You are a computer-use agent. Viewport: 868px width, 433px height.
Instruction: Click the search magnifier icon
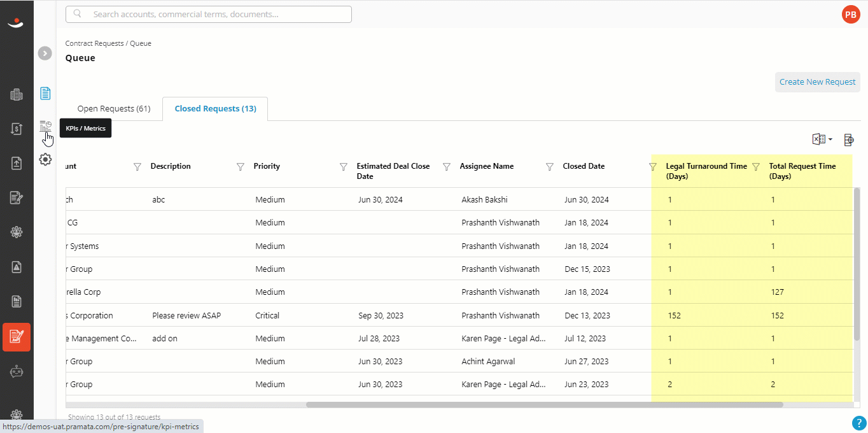78,14
